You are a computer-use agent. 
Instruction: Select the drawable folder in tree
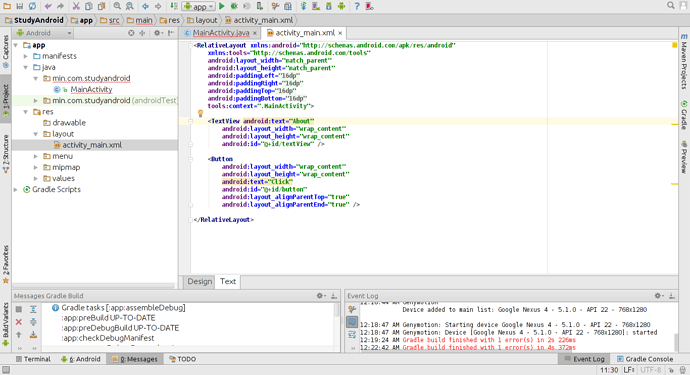tap(69, 123)
